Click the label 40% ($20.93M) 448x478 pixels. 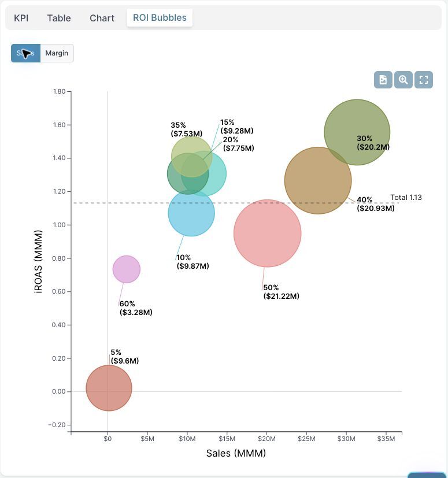click(x=375, y=204)
